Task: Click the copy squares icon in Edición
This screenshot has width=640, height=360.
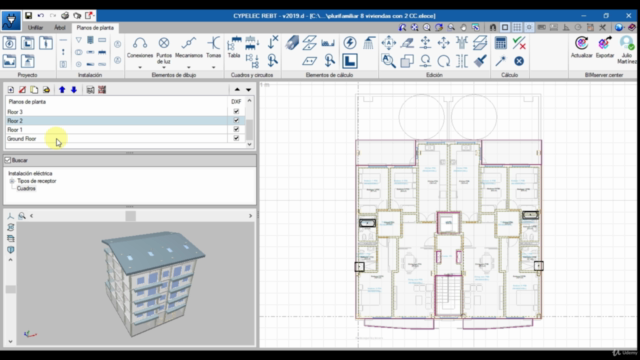Action: 407,61
